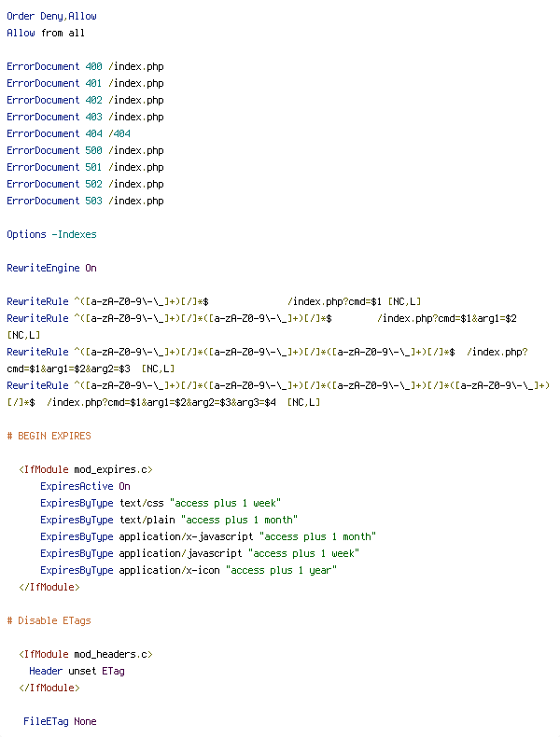Screen dimensions: 560x737
Task: Click the 'ErrorDocument 404 /404' line
Action: (x=69, y=134)
